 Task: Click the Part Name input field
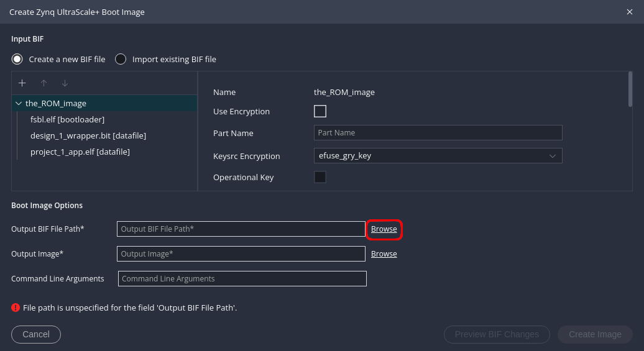pyautogui.click(x=438, y=133)
